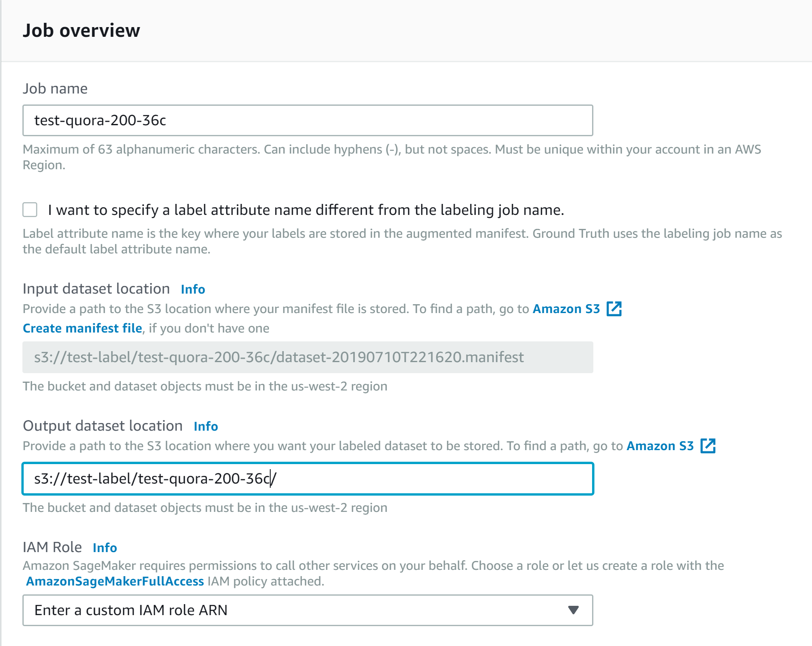Click the 'Output dataset location' label
This screenshot has width=812, height=646.
103,426
